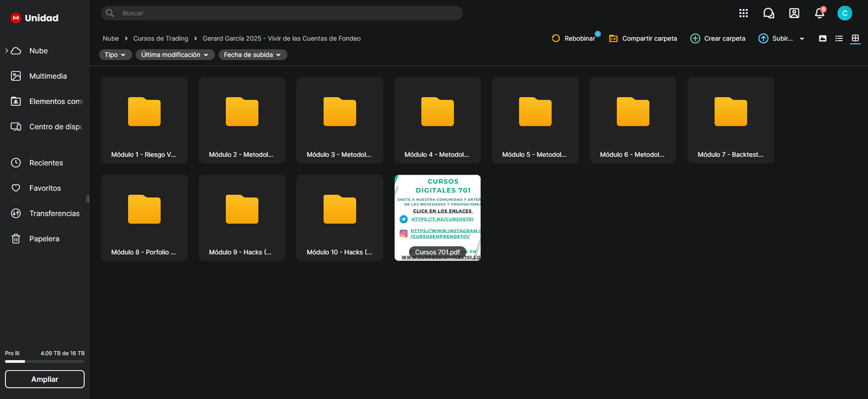Viewport: 868px width, 399px height.
Task: Select folder Módulo 5 - Metodol...
Action: (x=535, y=120)
